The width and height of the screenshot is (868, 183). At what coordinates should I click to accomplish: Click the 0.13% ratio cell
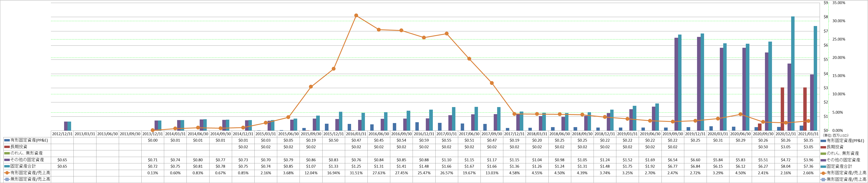(x=153, y=173)
